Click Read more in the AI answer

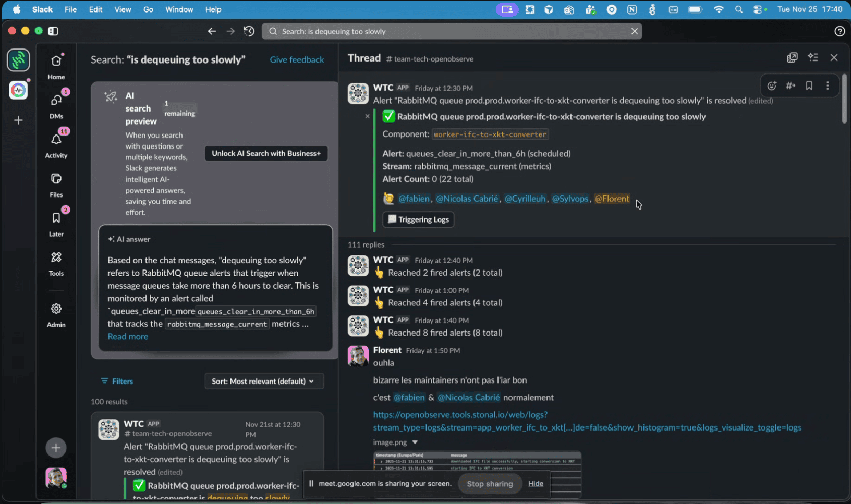127,336
